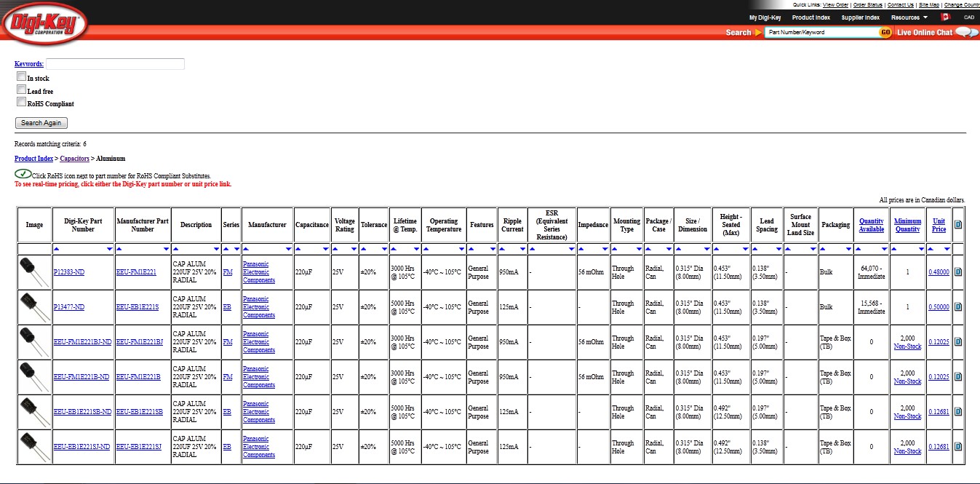Open manufacturer part EEU-EB1E221S link
Viewport: 980px width, 484px height.
(x=138, y=307)
